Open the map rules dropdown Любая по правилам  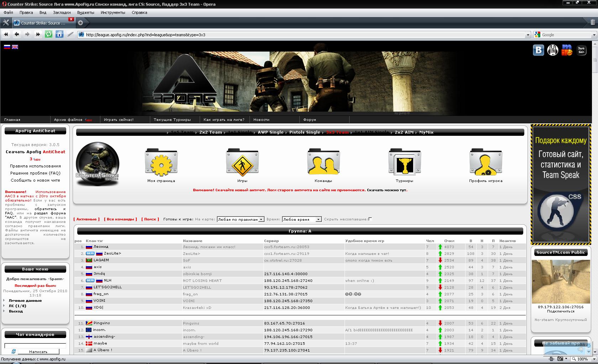[241, 219]
